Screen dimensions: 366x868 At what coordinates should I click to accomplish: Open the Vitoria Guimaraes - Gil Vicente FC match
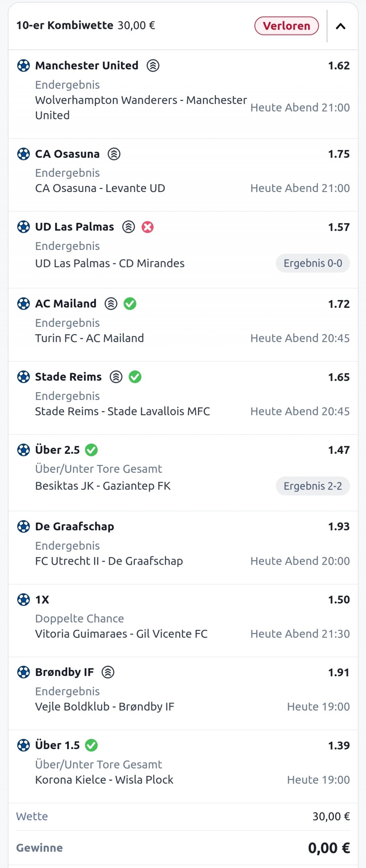coord(121,634)
